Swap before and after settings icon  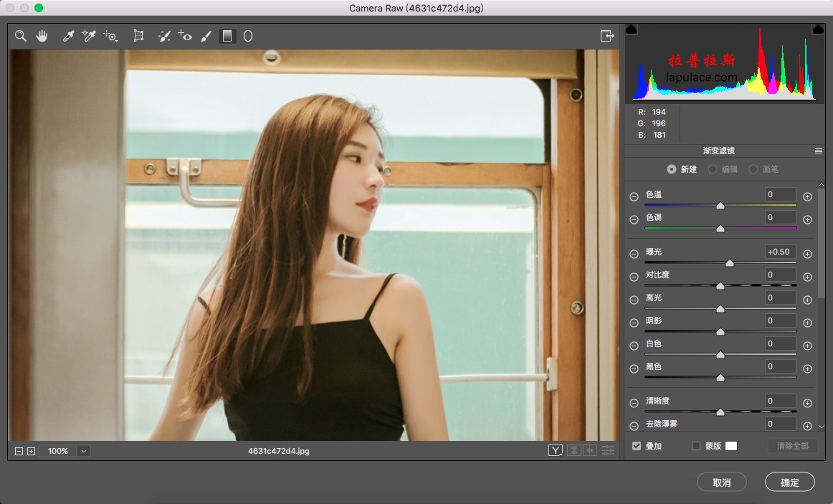[573, 450]
